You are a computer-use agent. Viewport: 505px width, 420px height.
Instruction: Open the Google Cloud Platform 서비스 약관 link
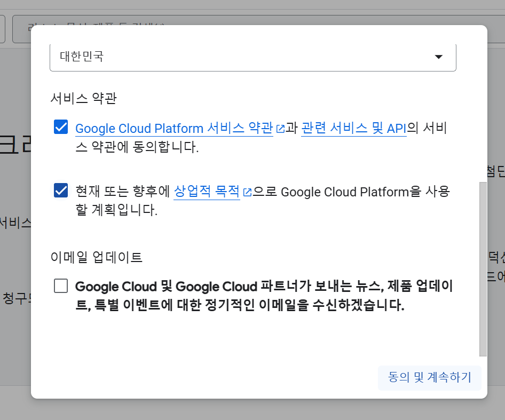(x=174, y=128)
